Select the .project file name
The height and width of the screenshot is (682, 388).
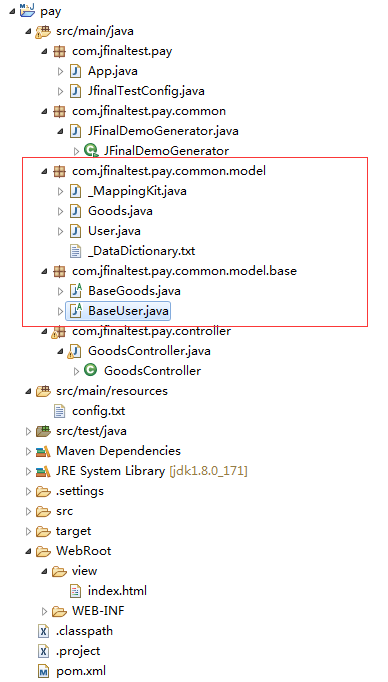coord(78,651)
